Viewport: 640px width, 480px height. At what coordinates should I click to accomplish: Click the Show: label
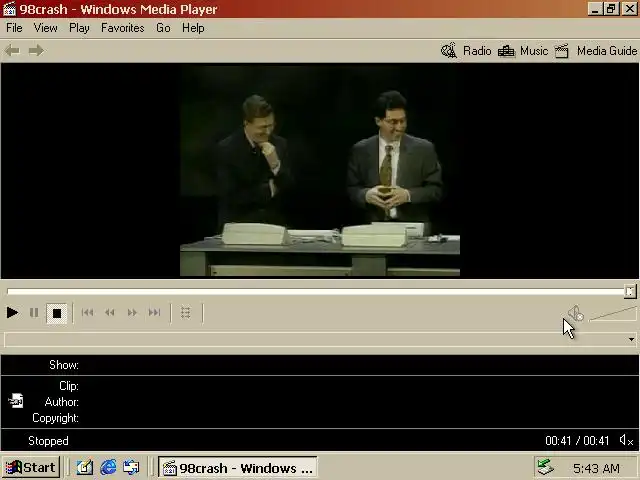pyautogui.click(x=64, y=365)
